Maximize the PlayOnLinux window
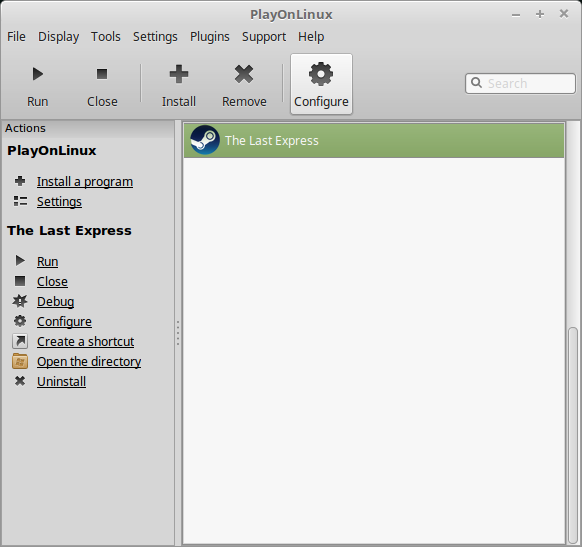The image size is (582, 547). [540, 14]
